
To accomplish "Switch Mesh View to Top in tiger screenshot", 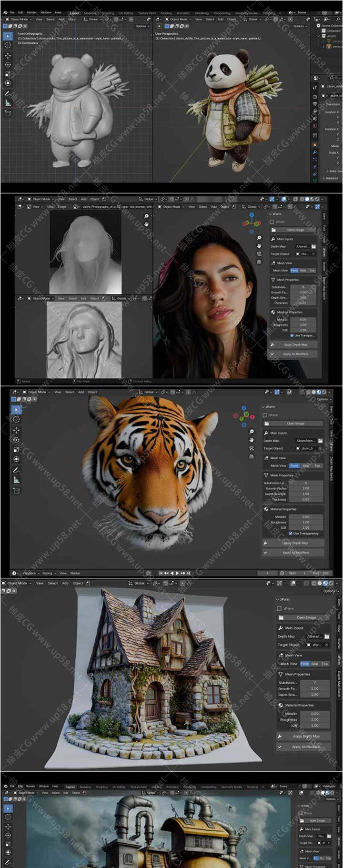I will tap(317, 465).
